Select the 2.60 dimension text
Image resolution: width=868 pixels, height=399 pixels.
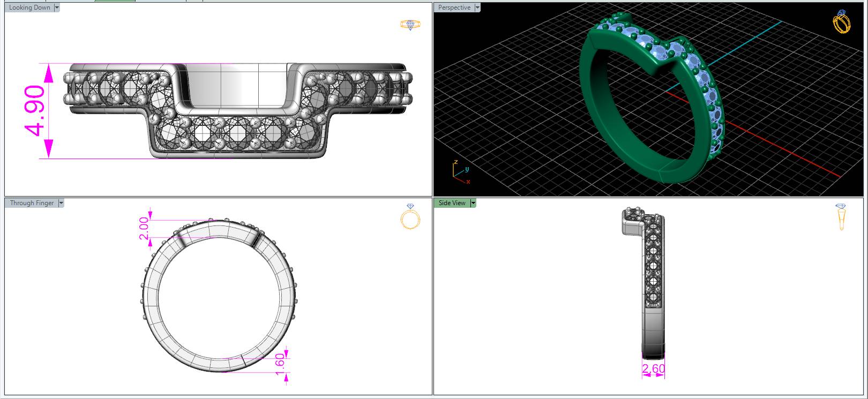pos(654,369)
